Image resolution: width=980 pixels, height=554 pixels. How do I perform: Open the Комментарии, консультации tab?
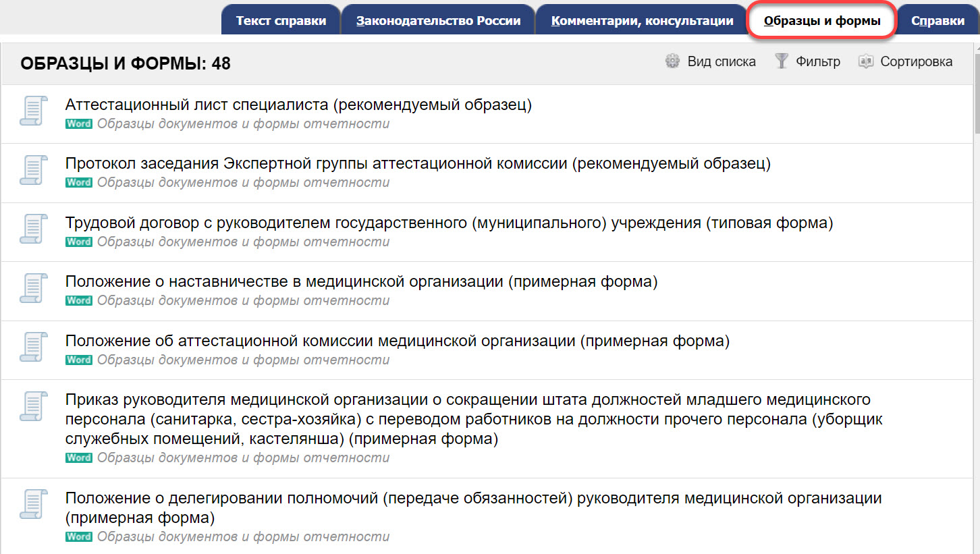642,20
